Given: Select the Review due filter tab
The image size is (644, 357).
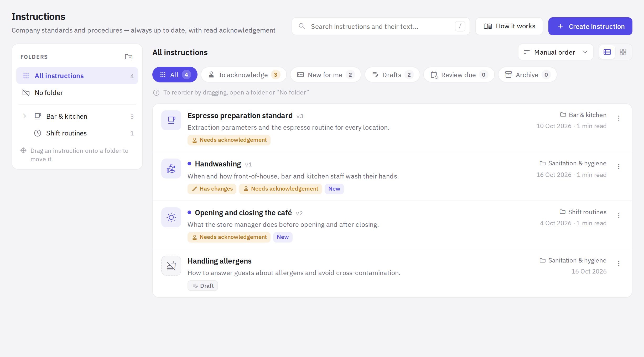Looking at the screenshot, I should pyautogui.click(x=459, y=75).
